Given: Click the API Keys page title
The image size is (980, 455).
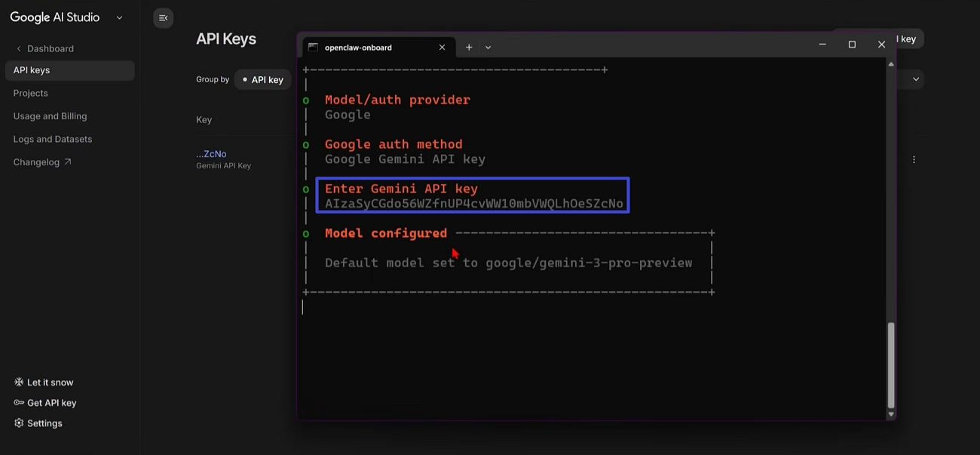Looking at the screenshot, I should pos(226,38).
